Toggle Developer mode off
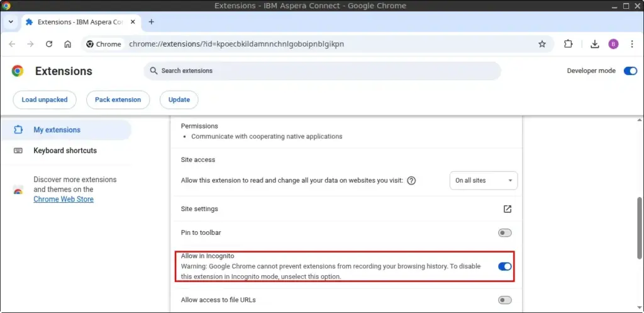Viewport: 644px width, 313px height. click(630, 71)
